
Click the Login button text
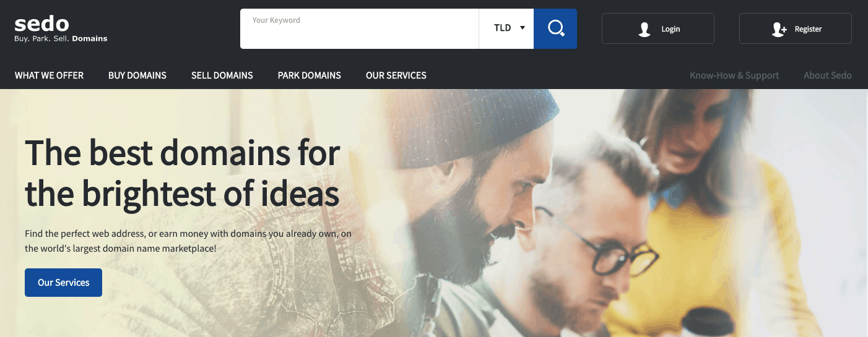[671, 29]
